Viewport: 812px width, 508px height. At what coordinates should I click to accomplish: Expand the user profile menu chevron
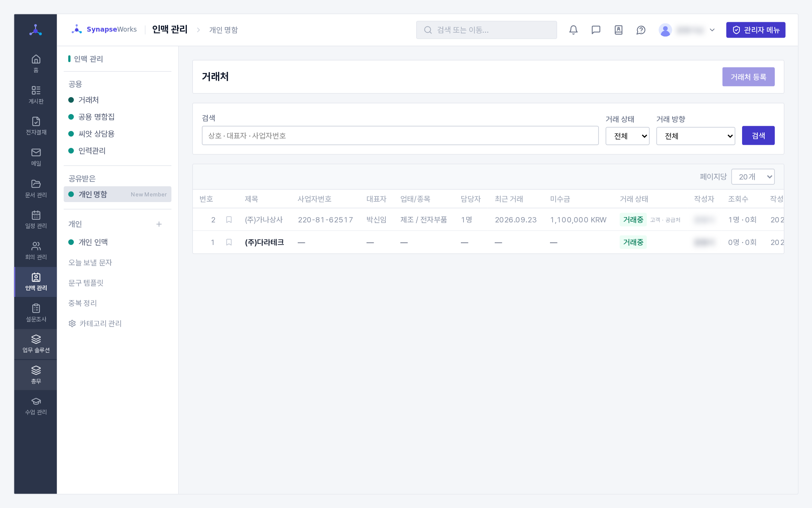pos(712,30)
